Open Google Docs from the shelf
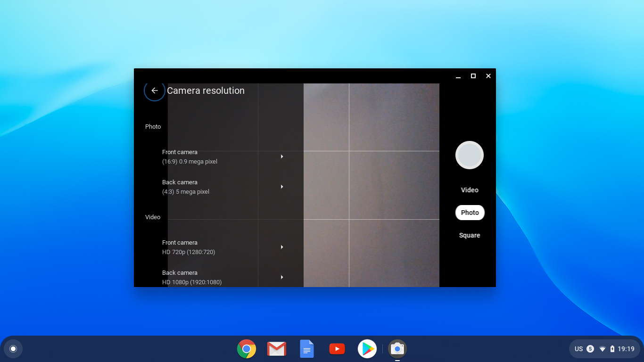644x362 pixels. pos(307,349)
